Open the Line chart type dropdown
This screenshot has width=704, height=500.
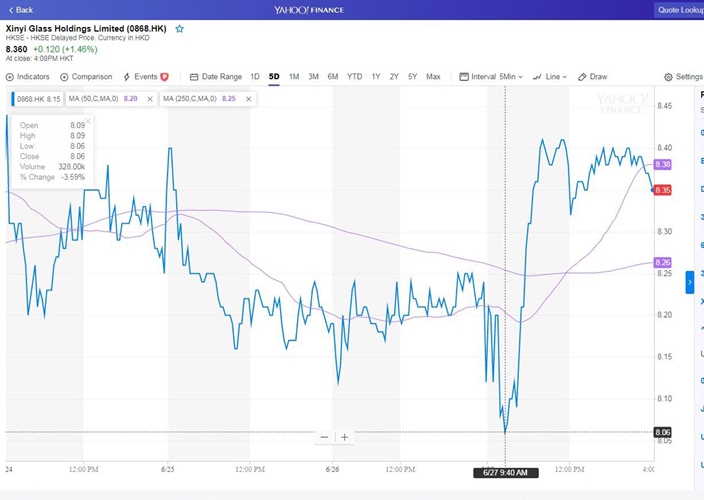550,77
